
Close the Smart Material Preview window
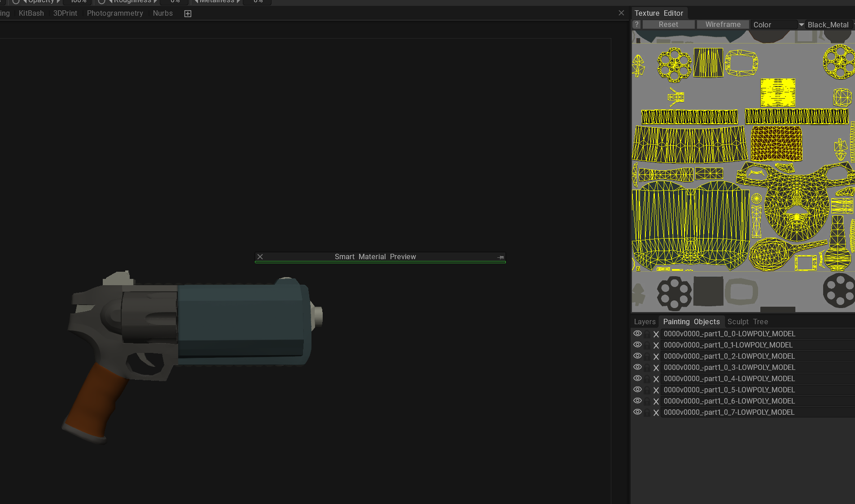260,257
